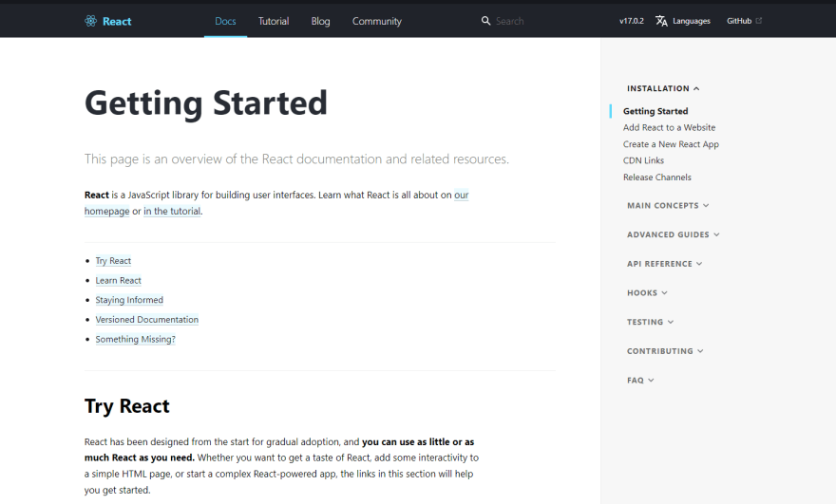Expand the Advanced Guides section
836x504 pixels.
coord(673,234)
